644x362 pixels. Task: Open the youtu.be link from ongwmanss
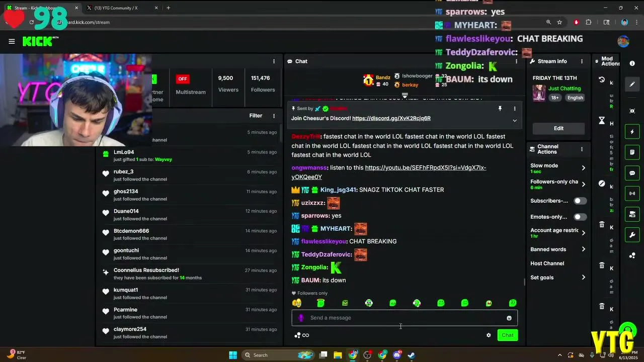pos(389,172)
